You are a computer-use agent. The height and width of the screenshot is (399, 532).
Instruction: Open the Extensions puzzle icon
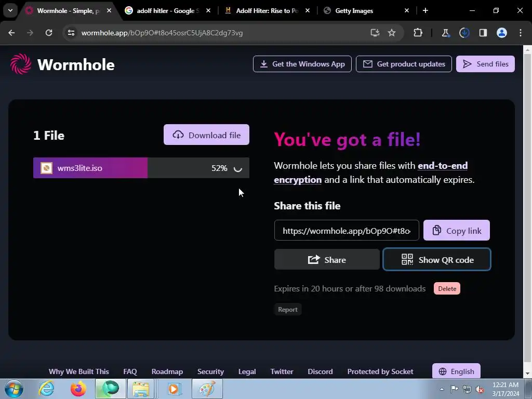[x=418, y=33]
